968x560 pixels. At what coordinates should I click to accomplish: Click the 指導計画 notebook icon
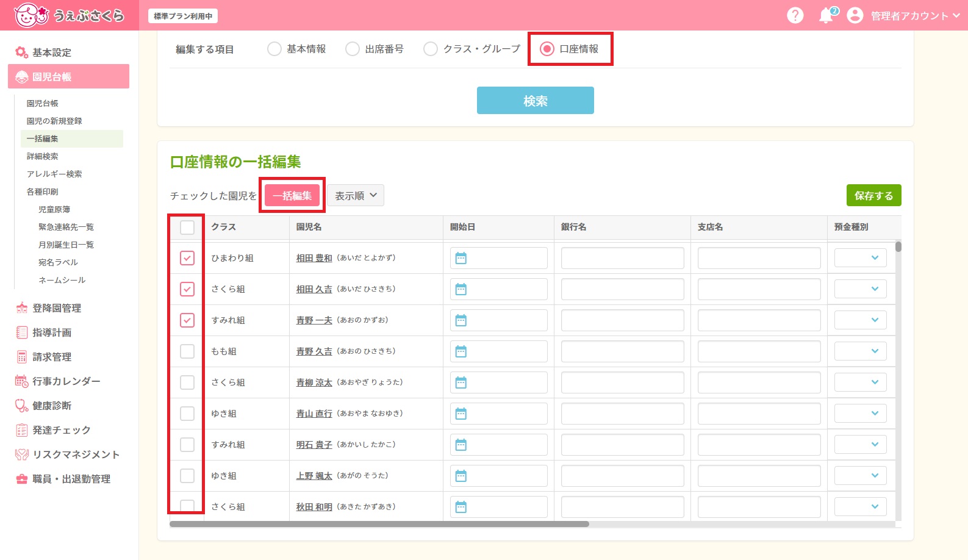(x=21, y=332)
